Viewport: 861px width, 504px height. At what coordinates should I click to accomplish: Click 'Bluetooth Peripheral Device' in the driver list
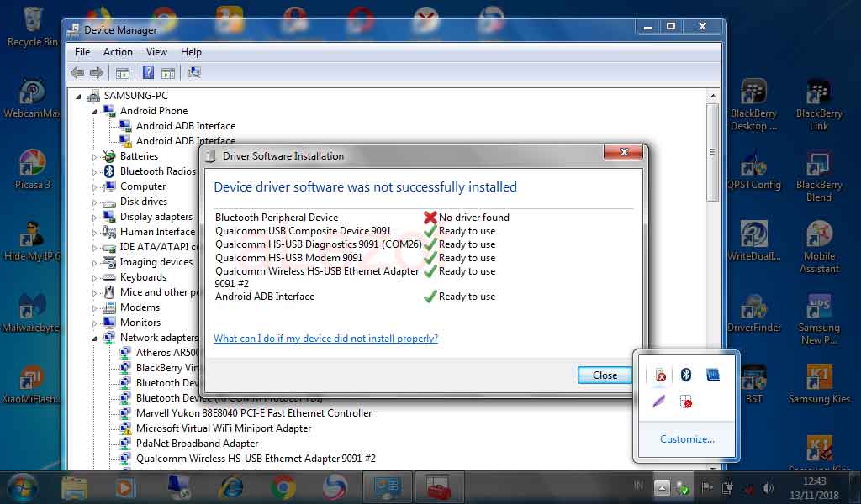coord(277,218)
